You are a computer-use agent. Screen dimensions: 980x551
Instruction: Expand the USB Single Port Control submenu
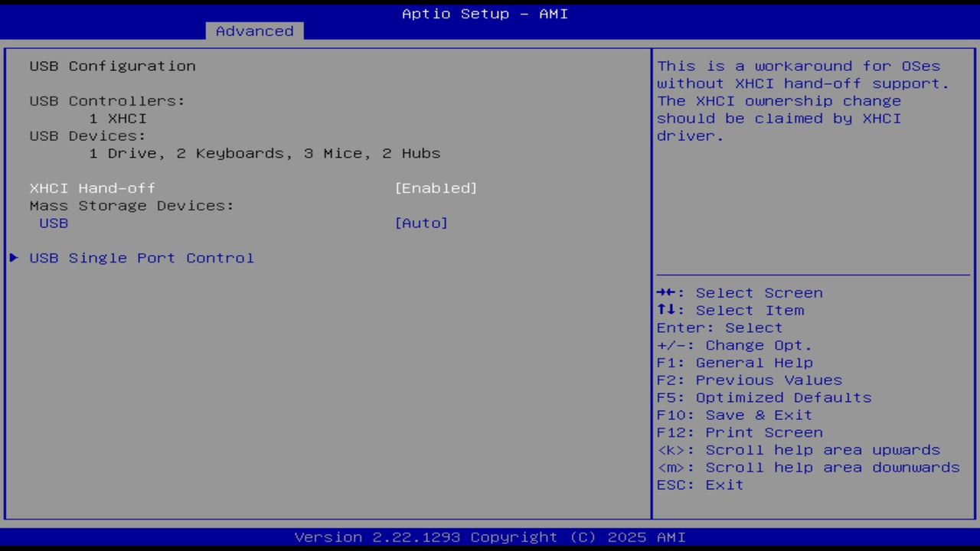pyautogui.click(x=142, y=258)
